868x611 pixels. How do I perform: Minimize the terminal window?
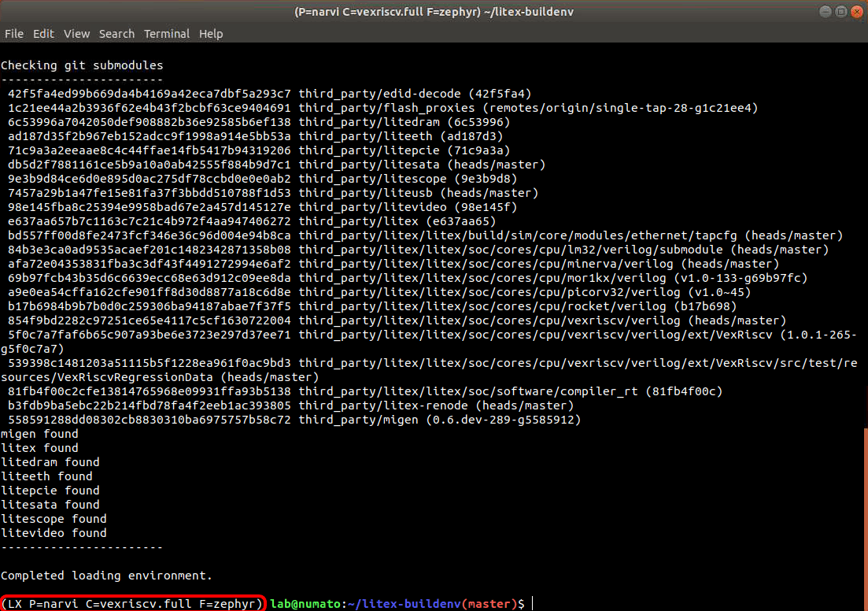coord(825,12)
